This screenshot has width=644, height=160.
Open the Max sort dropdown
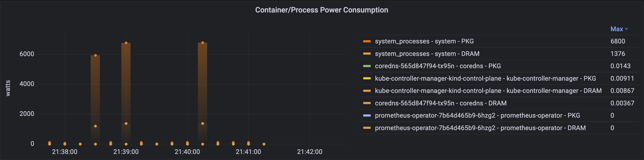619,29
